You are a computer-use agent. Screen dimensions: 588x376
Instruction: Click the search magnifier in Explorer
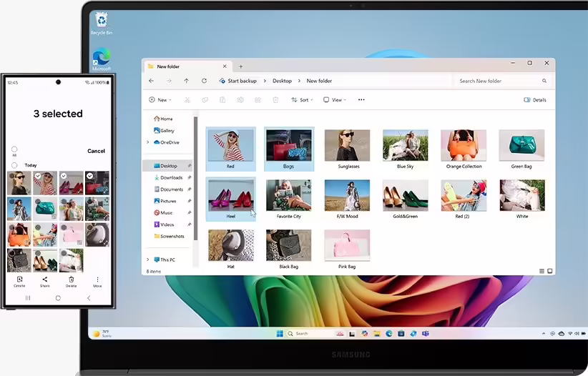[x=544, y=81]
